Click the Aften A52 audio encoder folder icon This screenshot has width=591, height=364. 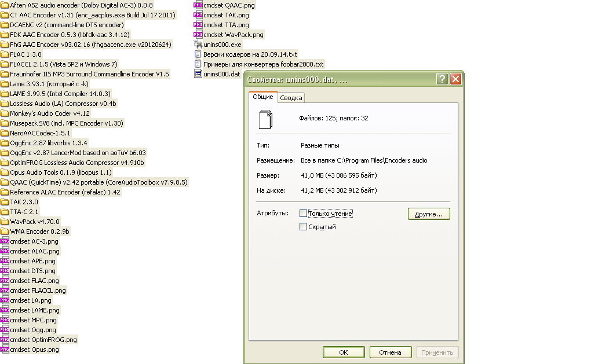tap(5, 5)
